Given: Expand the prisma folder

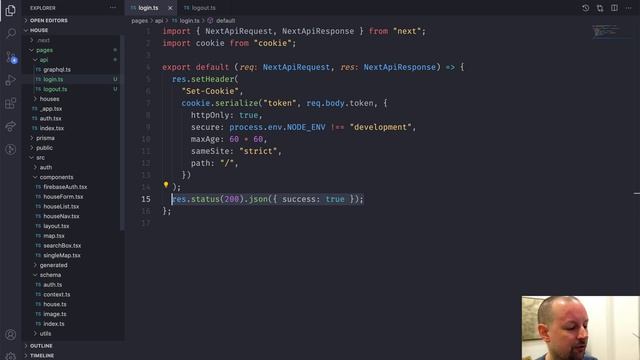Looking at the screenshot, I should [45, 138].
